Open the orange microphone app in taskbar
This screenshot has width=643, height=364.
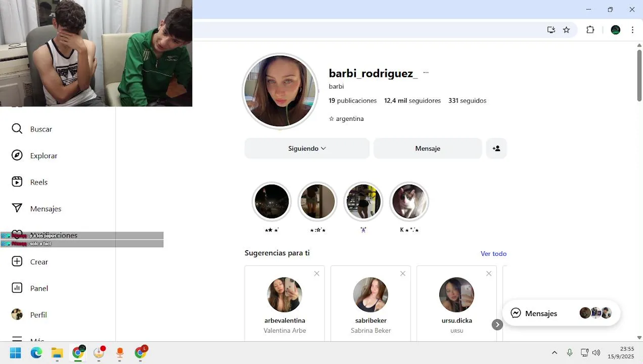pos(120,353)
